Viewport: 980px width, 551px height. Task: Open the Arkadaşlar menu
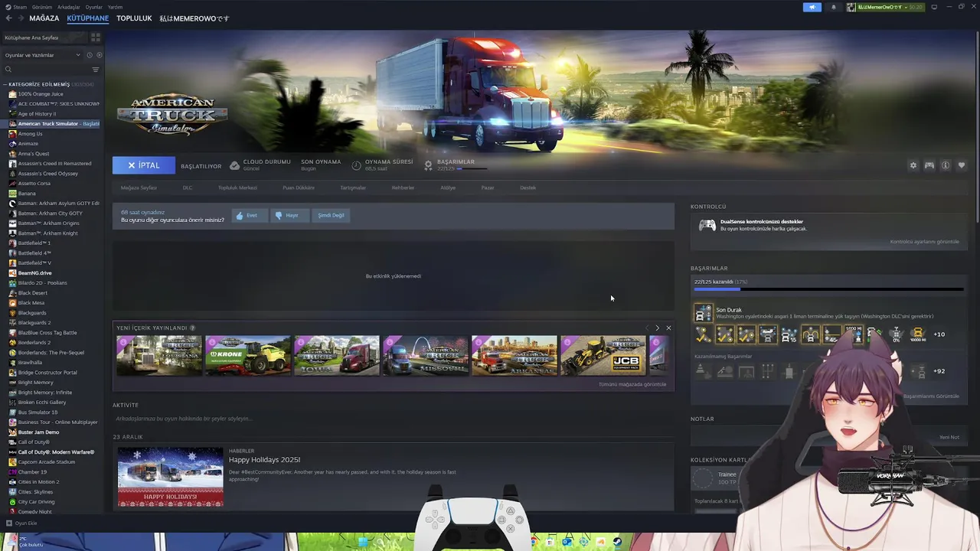[x=68, y=7]
